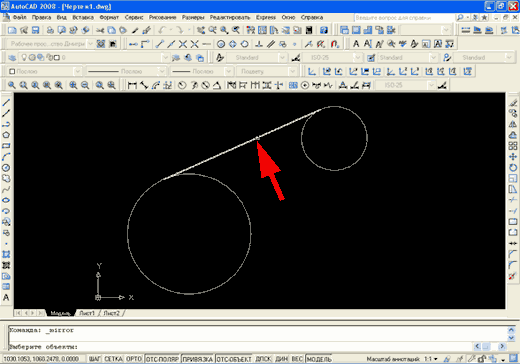Click the ПоСлою color swatch box
The height and width of the screenshot is (364, 520).
[12, 71]
